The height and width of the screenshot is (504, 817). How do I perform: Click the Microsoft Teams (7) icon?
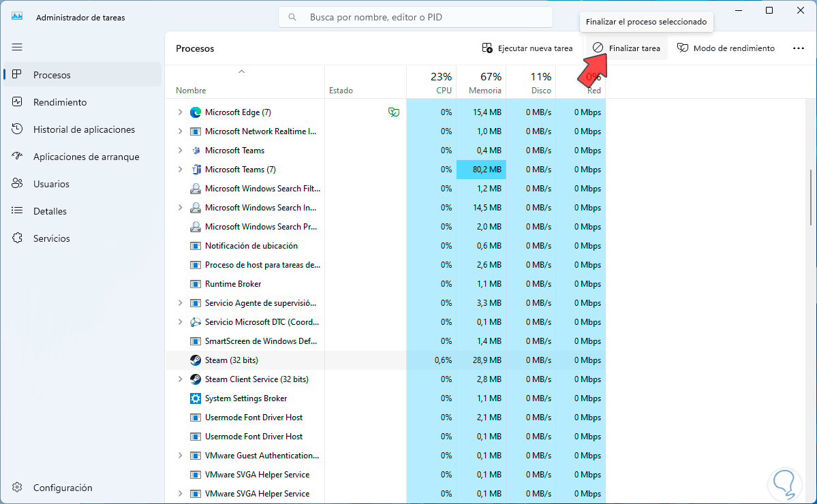pos(196,169)
